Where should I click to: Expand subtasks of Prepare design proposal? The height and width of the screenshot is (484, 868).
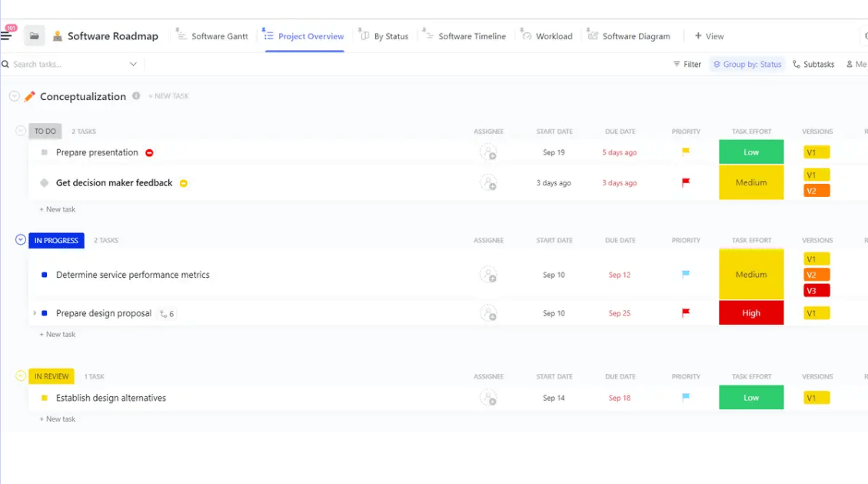35,313
